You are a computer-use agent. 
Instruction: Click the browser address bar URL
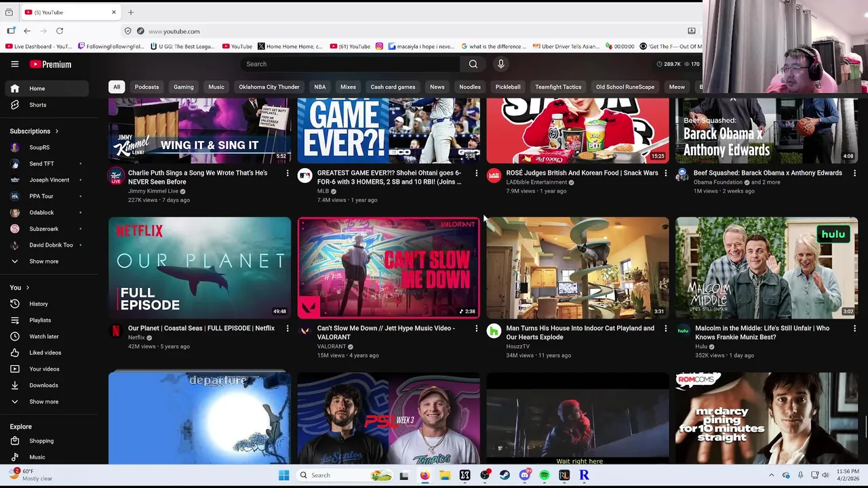click(x=174, y=31)
